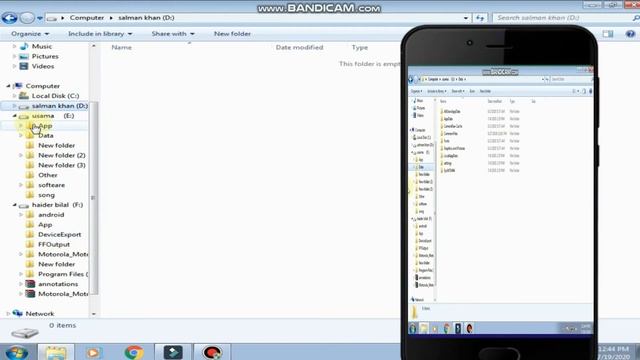
Task: Select usama (E:) drive in tree
Action: click(53, 116)
